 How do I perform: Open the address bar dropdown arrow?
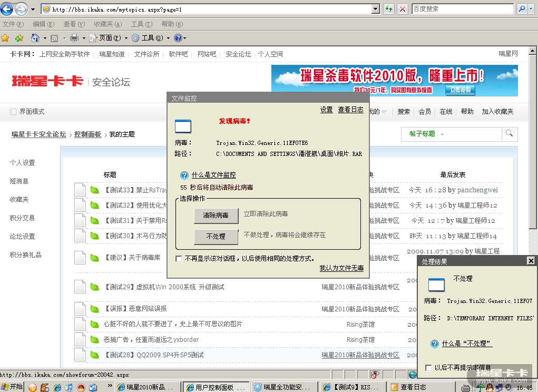click(376, 9)
